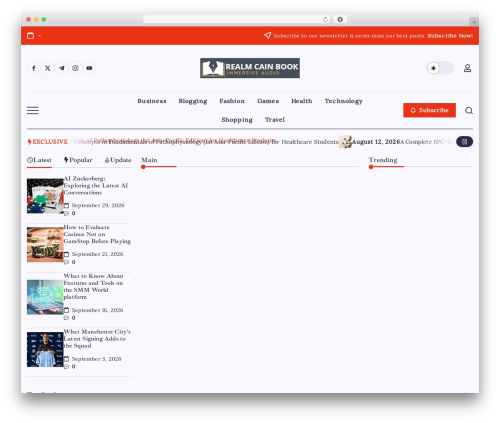Click the search magnifier icon
The height and width of the screenshot is (423, 500).
point(469,110)
